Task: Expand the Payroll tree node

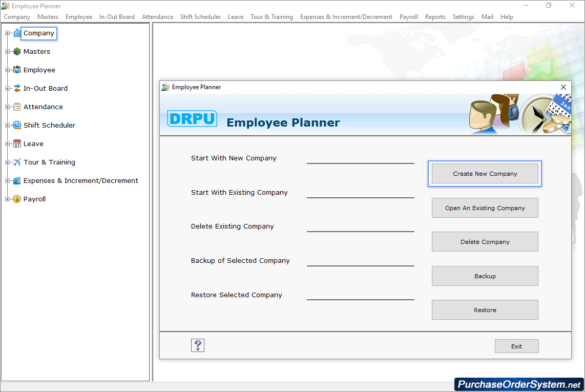Action: point(8,199)
